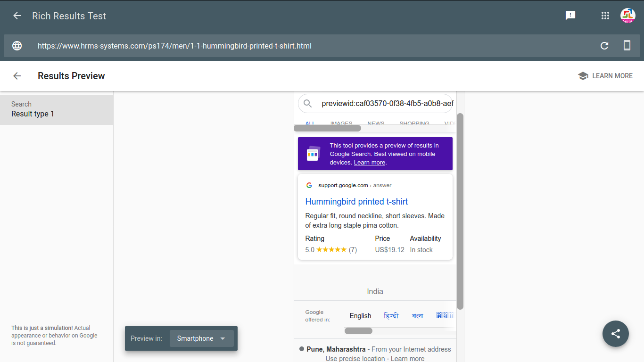Open the send feedback icon
This screenshot has width=644, height=362.
click(x=570, y=16)
